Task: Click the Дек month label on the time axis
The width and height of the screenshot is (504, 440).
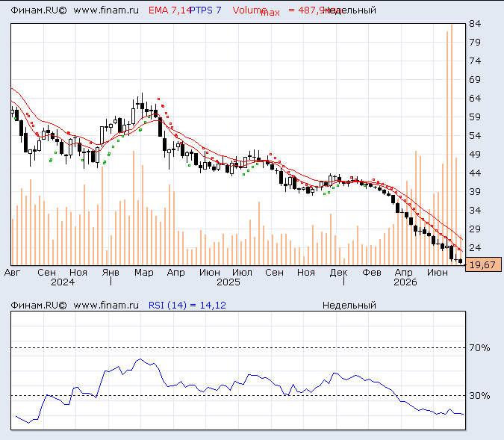Action: coord(339,273)
